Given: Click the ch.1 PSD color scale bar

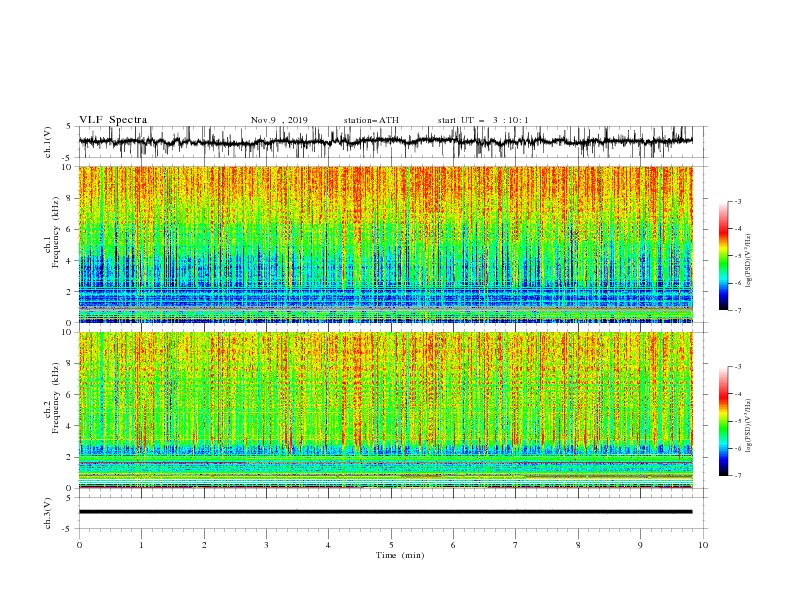Looking at the screenshot, I should [x=723, y=256].
